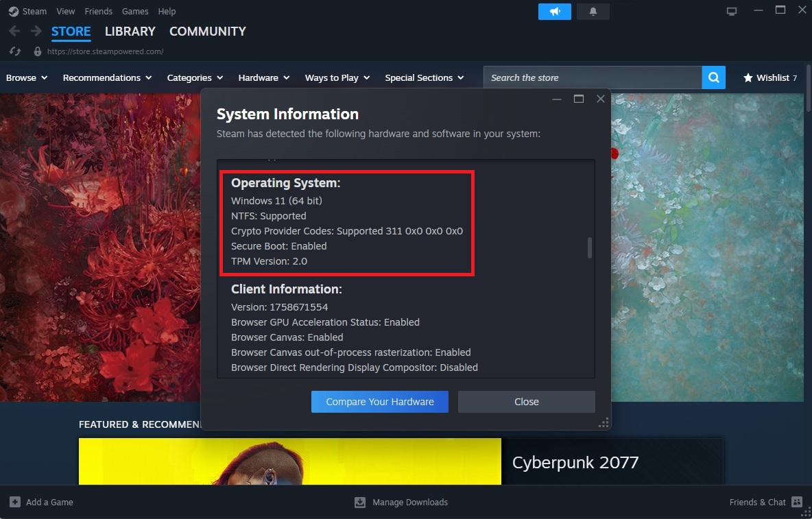The height and width of the screenshot is (519, 812).
Task: Click the back navigation arrow
Action: [x=14, y=31]
